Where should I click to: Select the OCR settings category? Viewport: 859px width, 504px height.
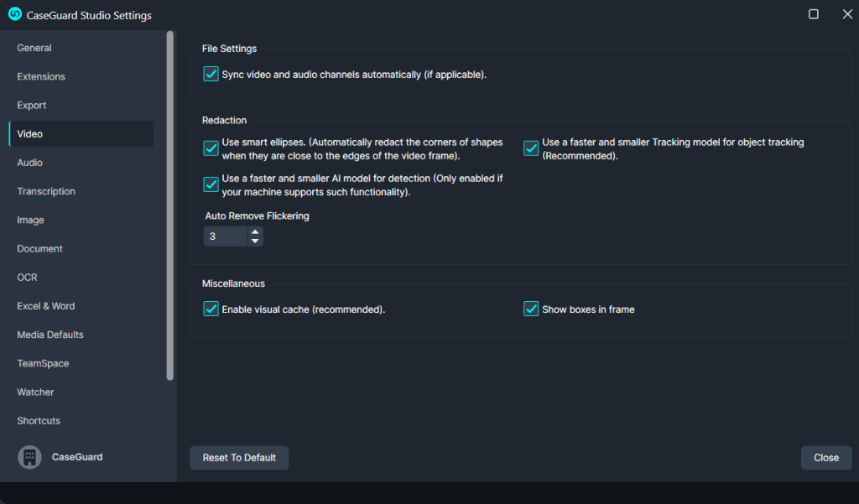(28, 278)
